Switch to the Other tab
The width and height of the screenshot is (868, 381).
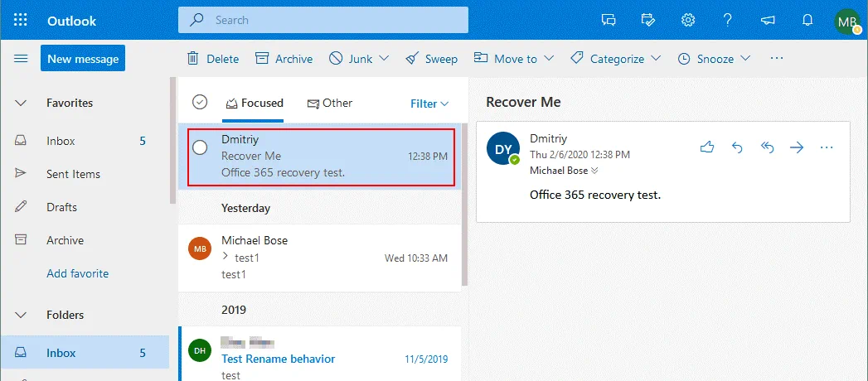[x=330, y=104]
